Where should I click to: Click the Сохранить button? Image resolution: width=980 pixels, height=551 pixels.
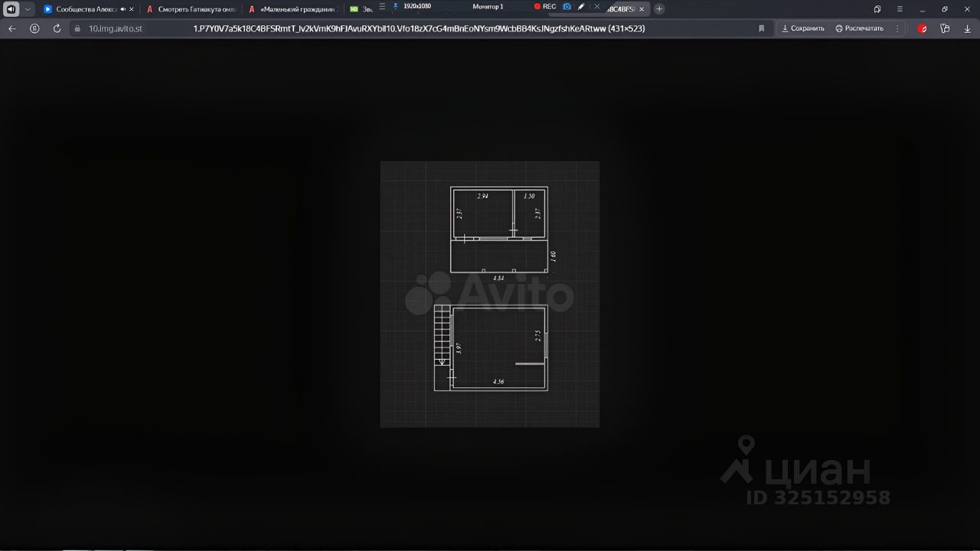tap(802, 28)
